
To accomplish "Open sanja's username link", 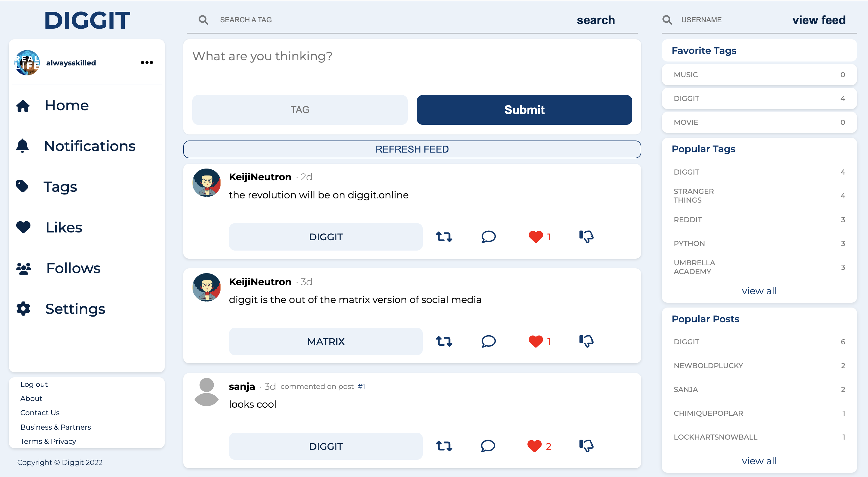I will pos(242,386).
